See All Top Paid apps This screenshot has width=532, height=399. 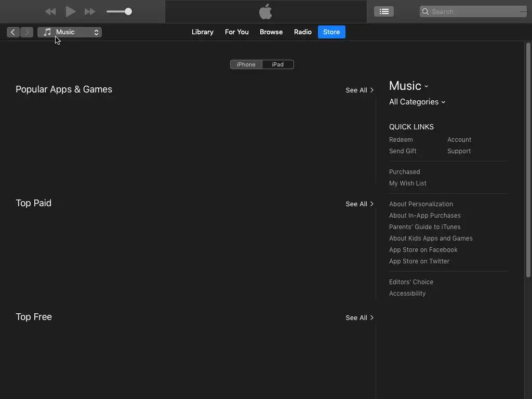click(x=360, y=204)
